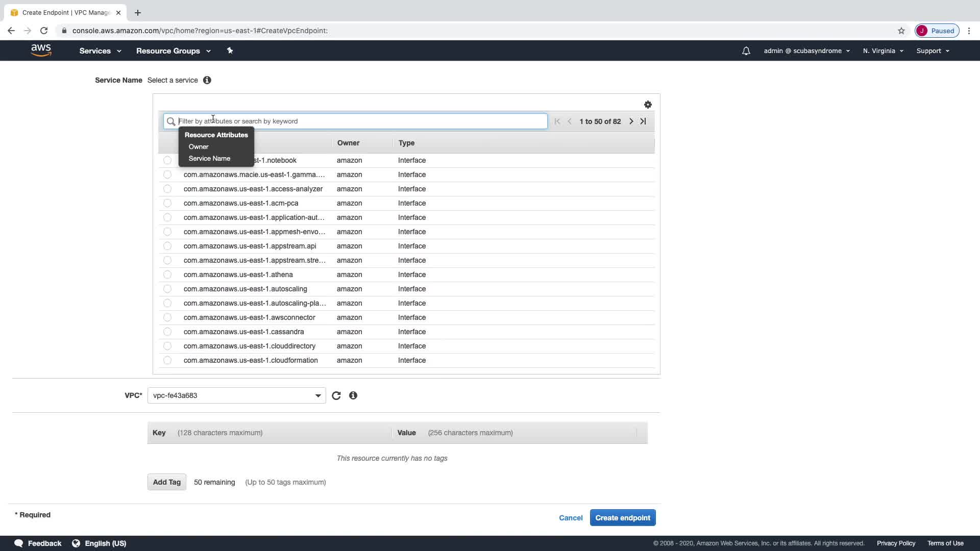The image size is (980, 551).
Task: Go to the AWS console home logo
Action: [x=41, y=51]
